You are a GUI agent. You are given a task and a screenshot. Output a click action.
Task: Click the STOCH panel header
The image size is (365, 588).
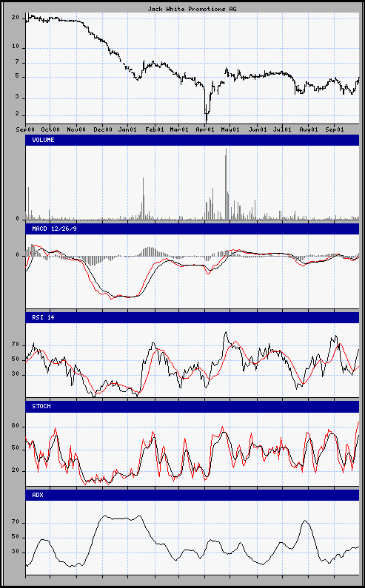(192, 407)
